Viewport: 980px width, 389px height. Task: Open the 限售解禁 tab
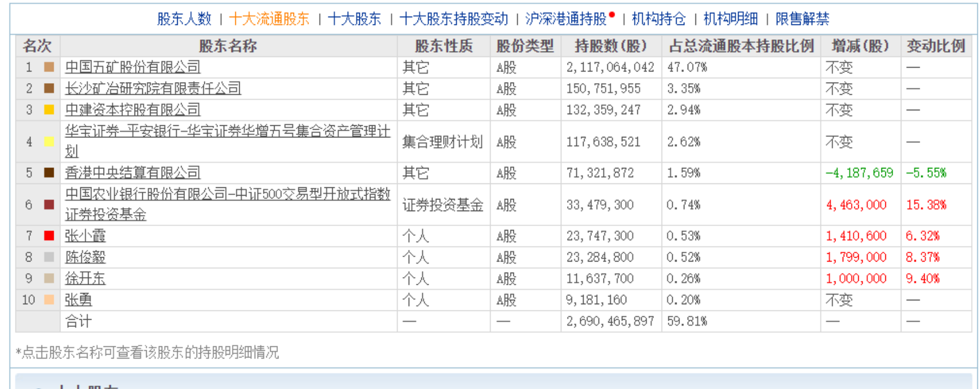802,19
